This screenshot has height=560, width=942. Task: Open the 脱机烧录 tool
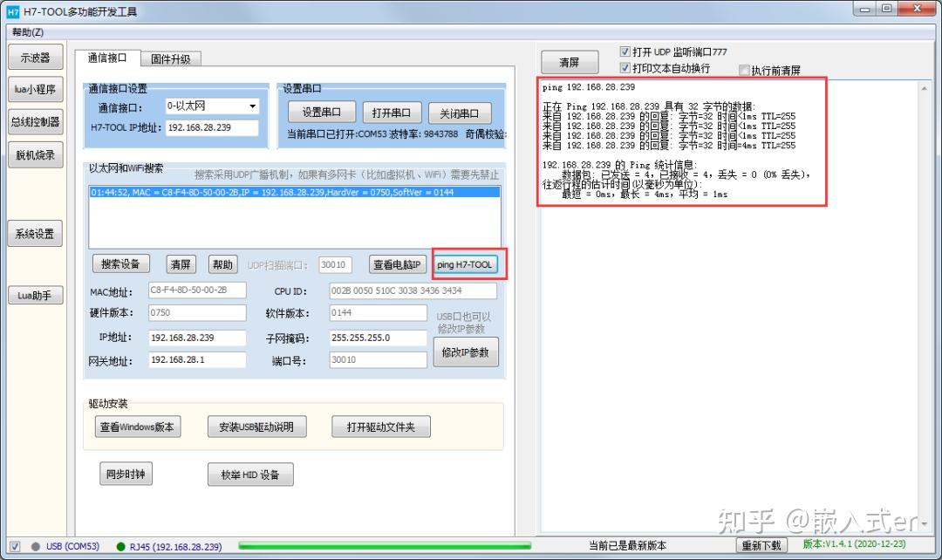click(35, 154)
